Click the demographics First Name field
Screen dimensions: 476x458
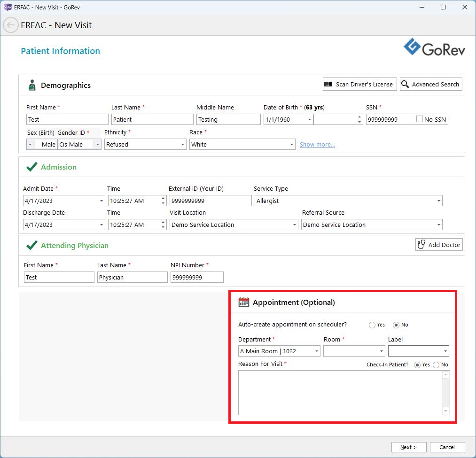pyautogui.click(x=67, y=120)
